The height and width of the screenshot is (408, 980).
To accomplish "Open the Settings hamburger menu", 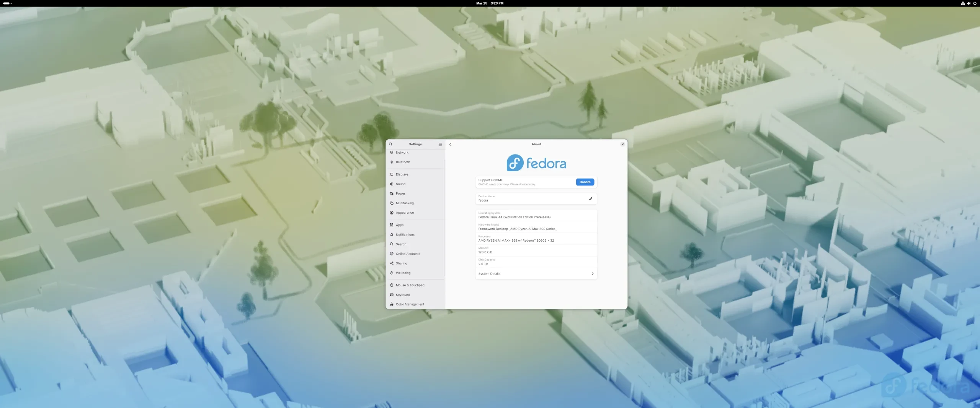I will 440,144.
